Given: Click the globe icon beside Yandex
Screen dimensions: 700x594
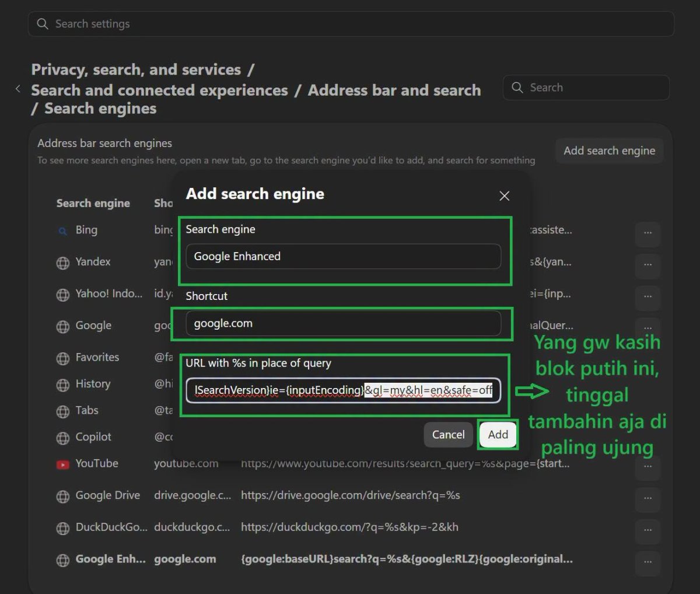Looking at the screenshot, I should pos(62,263).
